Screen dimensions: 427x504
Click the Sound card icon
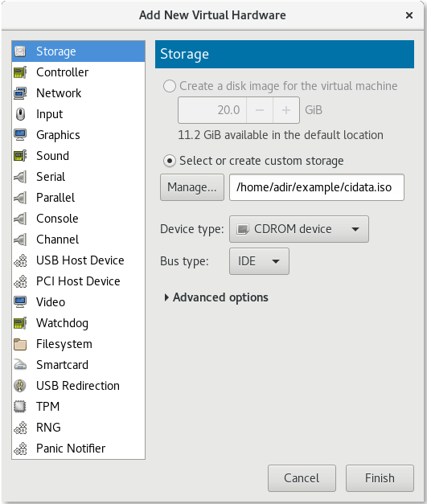20,156
